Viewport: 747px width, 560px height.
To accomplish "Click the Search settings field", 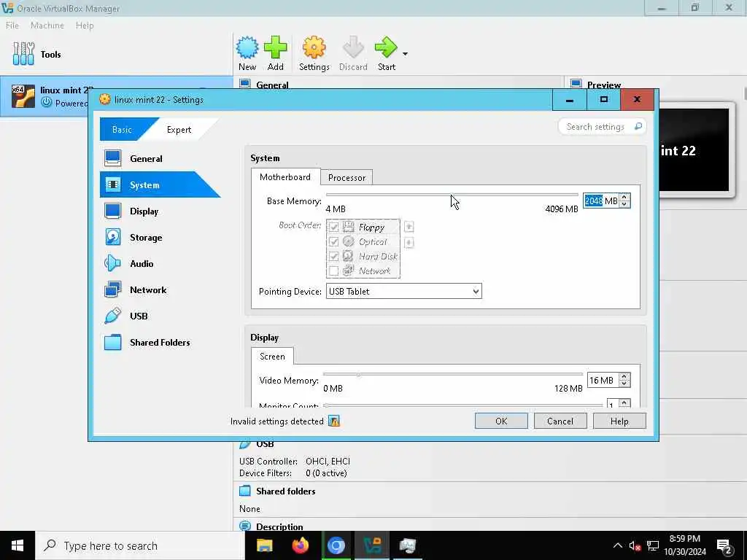I will [602, 127].
